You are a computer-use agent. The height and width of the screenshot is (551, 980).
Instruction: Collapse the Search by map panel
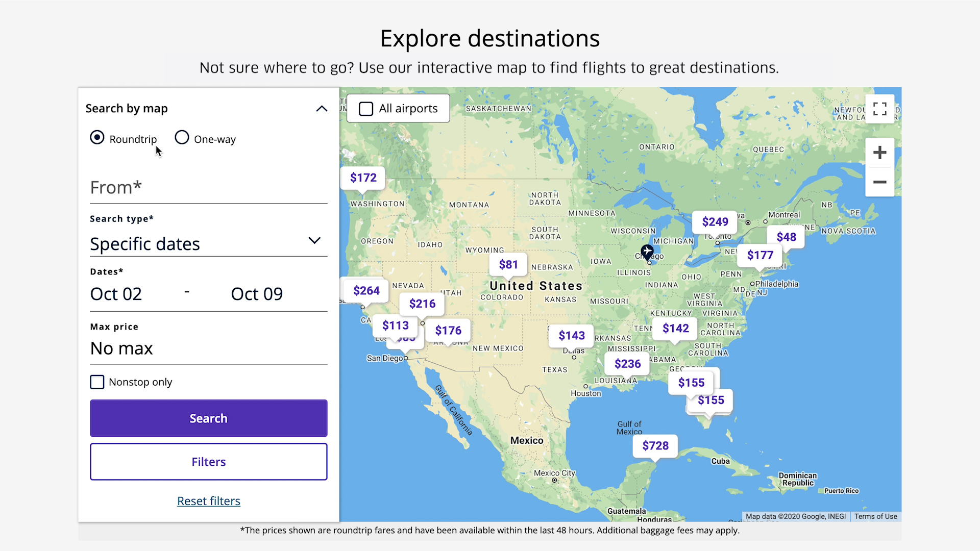click(321, 108)
